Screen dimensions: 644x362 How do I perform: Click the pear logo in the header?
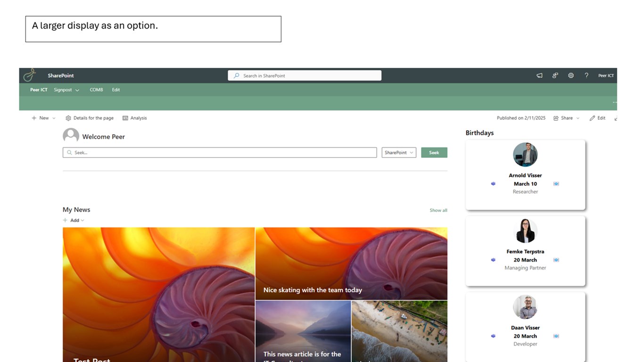[30, 75]
